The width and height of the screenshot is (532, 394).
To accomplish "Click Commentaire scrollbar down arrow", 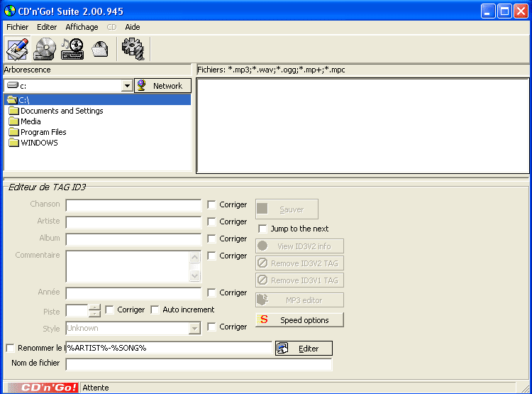I will tap(195, 275).
